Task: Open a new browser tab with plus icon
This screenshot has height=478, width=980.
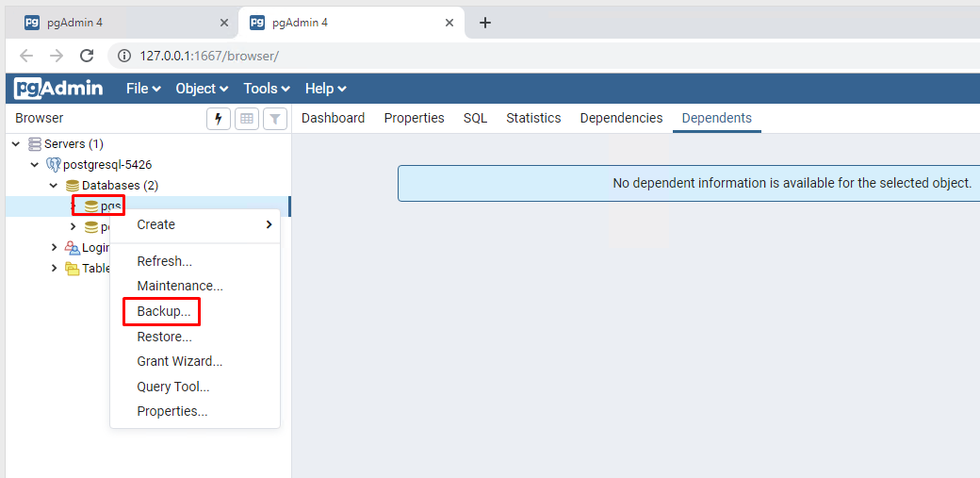Action: 485,23
